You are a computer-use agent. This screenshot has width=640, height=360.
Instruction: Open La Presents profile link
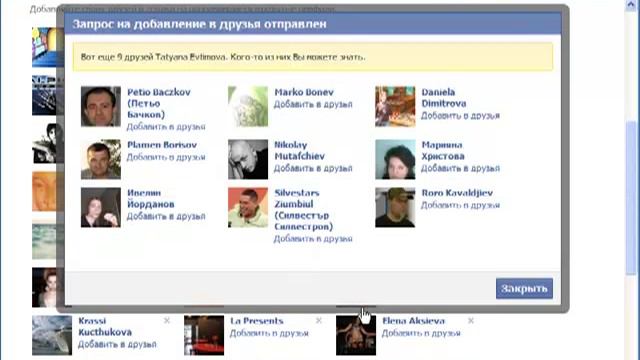pyautogui.click(x=257, y=321)
